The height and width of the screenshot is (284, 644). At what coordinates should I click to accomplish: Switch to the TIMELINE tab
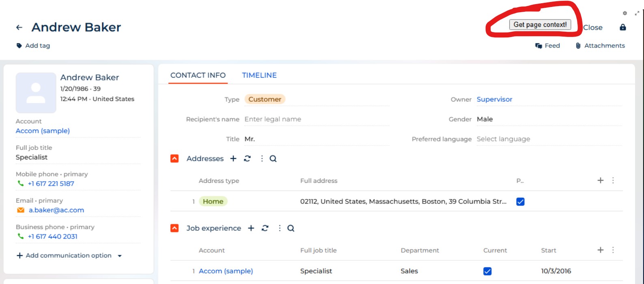point(259,75)
